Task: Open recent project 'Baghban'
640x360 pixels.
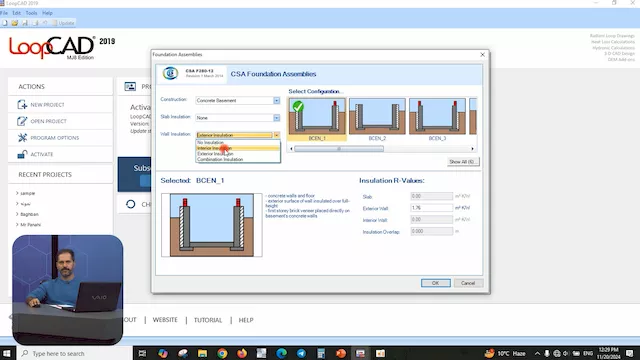Action: point(29,214)
